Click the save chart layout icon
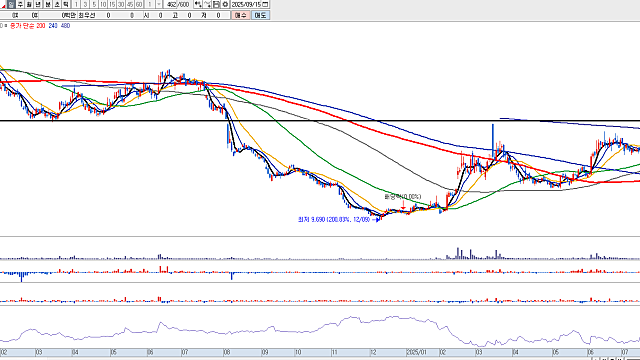Viewport: 640px width, 360px height. [216, 4]
